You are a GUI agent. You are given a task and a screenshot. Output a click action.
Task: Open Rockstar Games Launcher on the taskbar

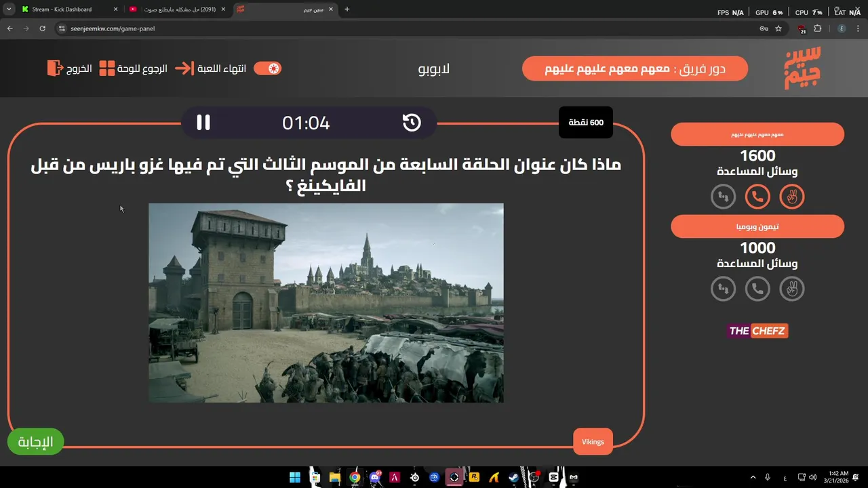pyautogui.click(x=474, y=477)
